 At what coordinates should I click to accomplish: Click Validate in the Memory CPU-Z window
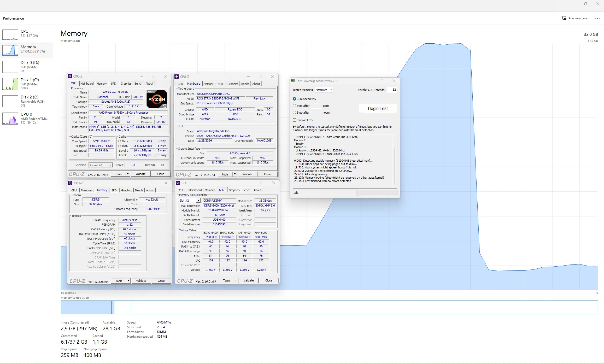tap(141, 281)
